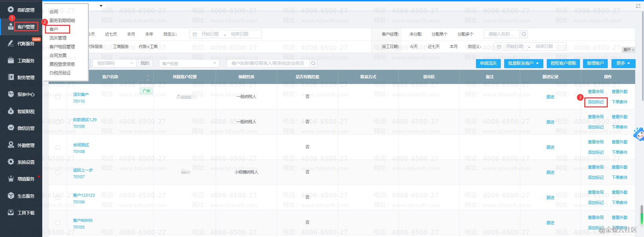Click the 新增客户 button

[595, 63]
